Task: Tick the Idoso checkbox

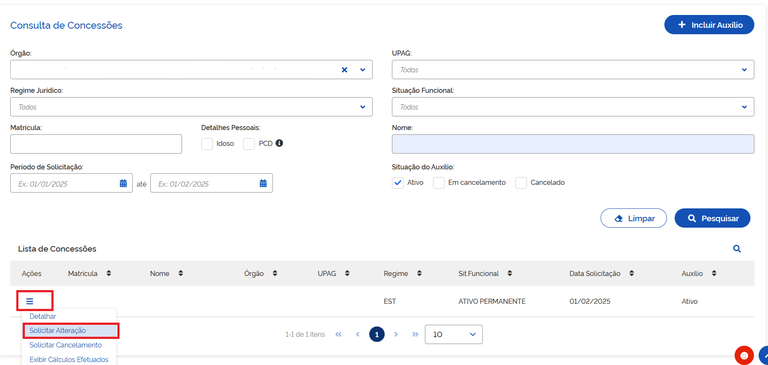Action: pos(207,144)
